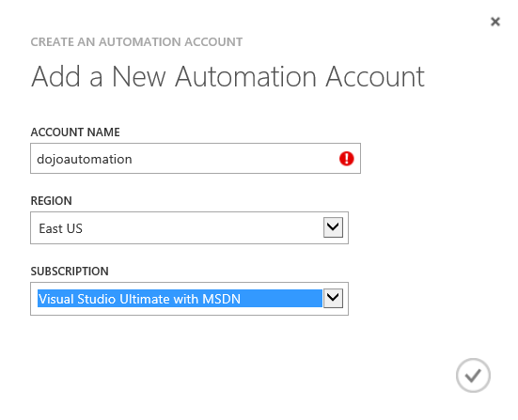The width and height of the screenshot is (518, 420).
Task: Place cursor on the dojoautomation text
Action: [x=85, y=159]
